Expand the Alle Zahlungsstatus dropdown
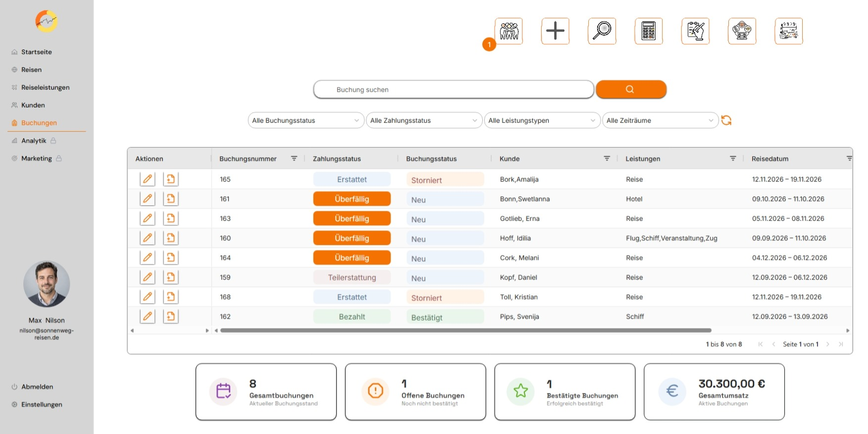This screenshot has height=434, width=868. pos(424,120)
